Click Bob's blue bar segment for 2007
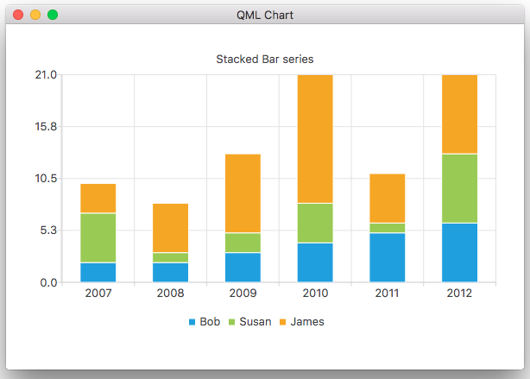 [x=98, y=272]
